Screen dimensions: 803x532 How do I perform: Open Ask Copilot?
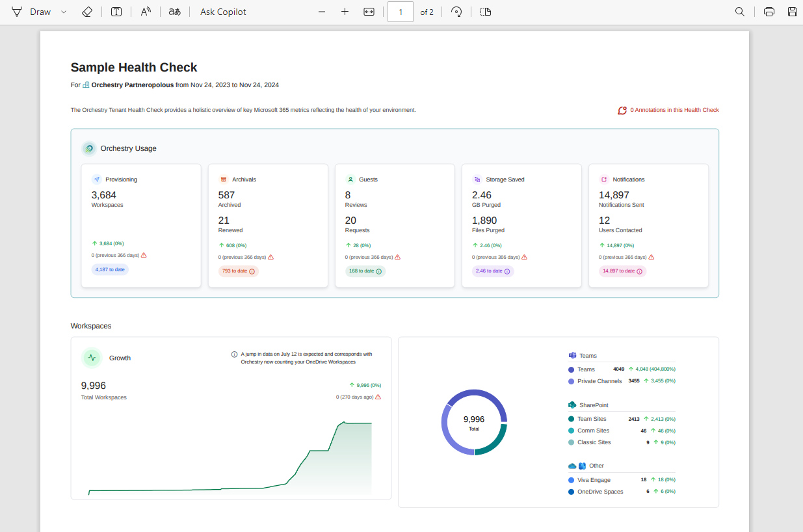[x=223, y=12]
